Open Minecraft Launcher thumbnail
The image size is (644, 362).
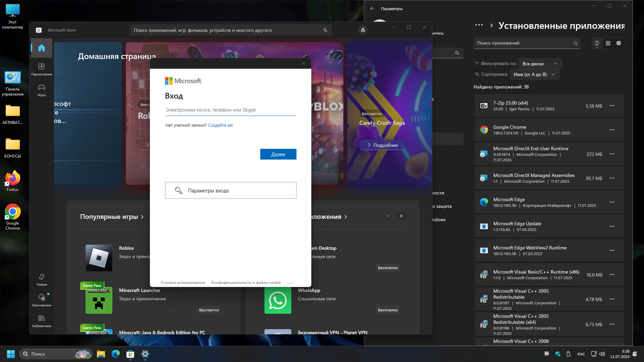99,300
